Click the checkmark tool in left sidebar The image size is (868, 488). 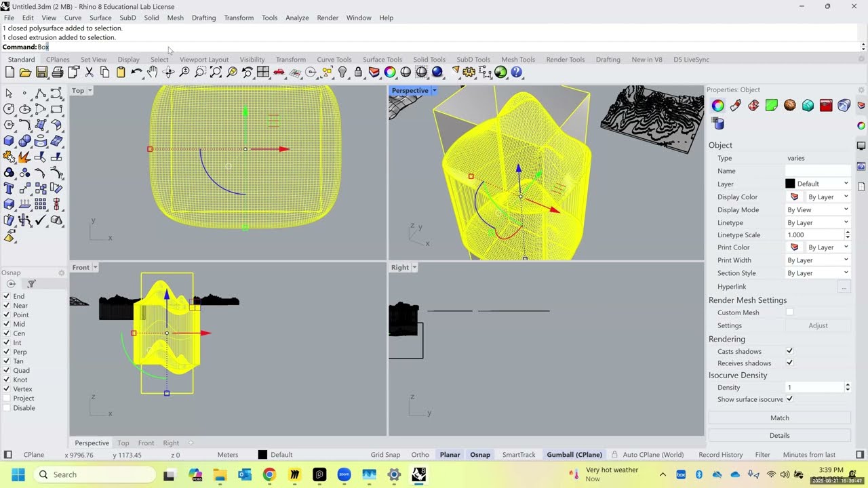coord(41,220)
